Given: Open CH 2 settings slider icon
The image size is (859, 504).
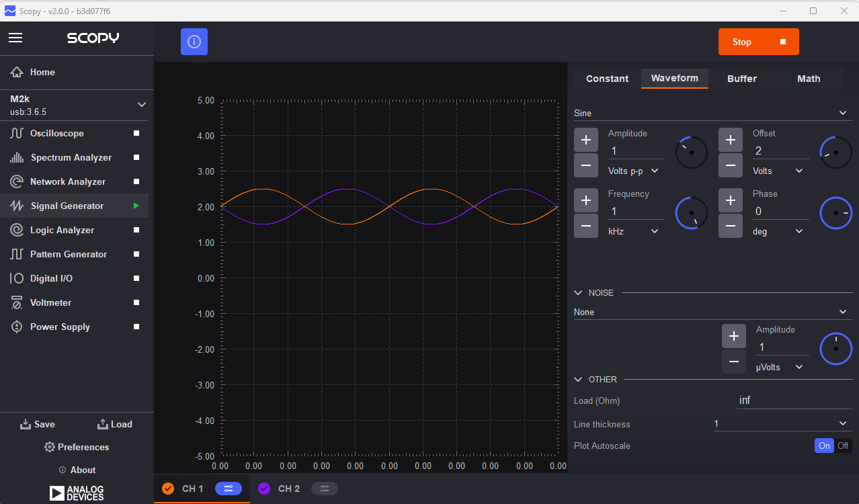Looking at the screenshot, I should click(x=325, y=489).
